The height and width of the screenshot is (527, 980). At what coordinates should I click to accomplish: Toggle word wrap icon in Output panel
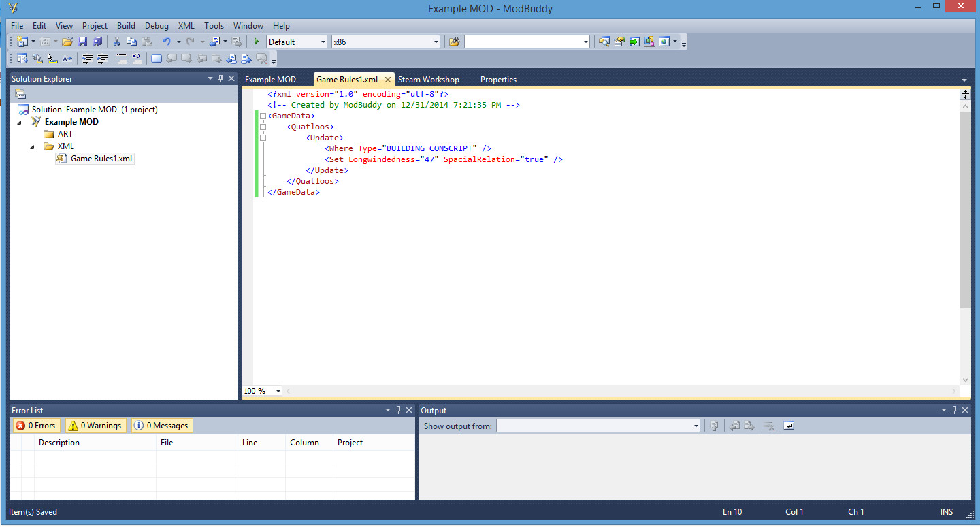coord(789,426)
